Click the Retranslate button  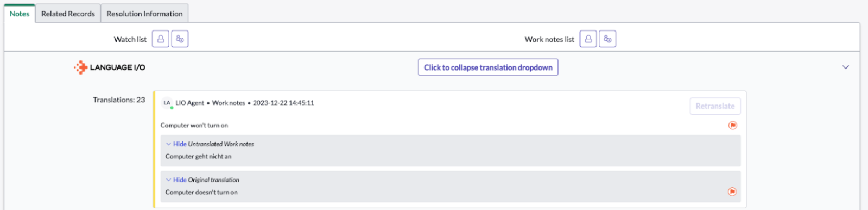pos(715,106)
